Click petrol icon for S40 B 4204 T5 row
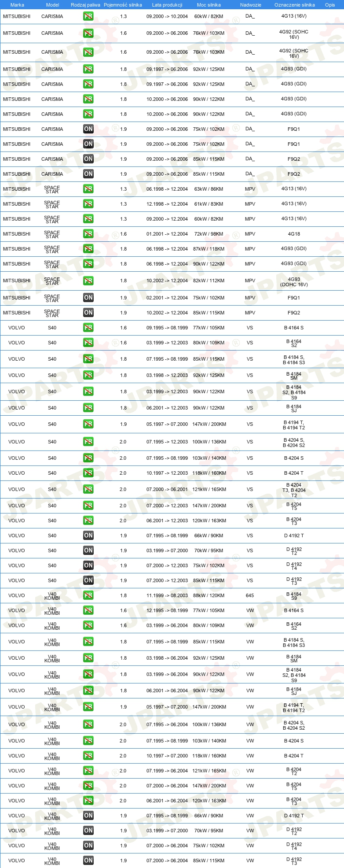Viewport: 344px width, 868px height. tap(88, 506)
